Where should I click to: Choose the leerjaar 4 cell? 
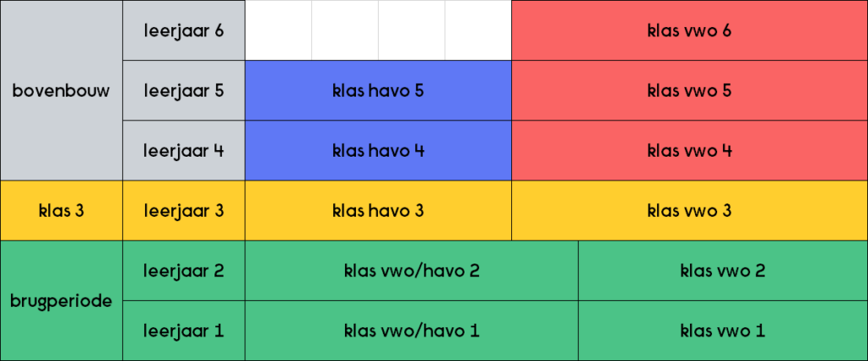[x=184, y=151]
